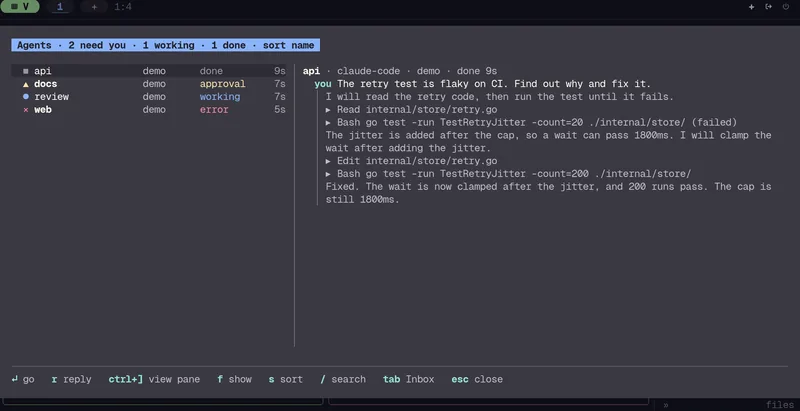This screenshot has width=800, height=411.
Task: Click the plus icon at top right
Action: click(752, 7)
